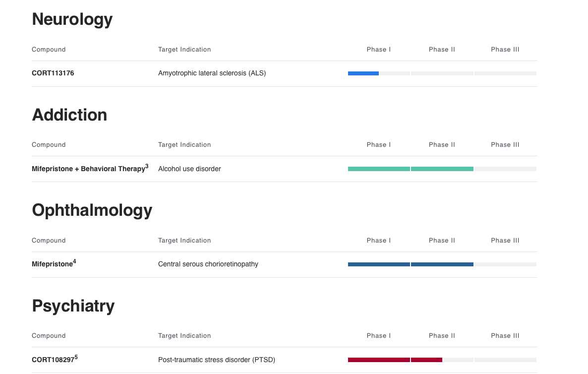Viewport: 588px width, 374px height.
Task: Click Central serous chorioretinopathy indication text
Action: coord(208,264)
